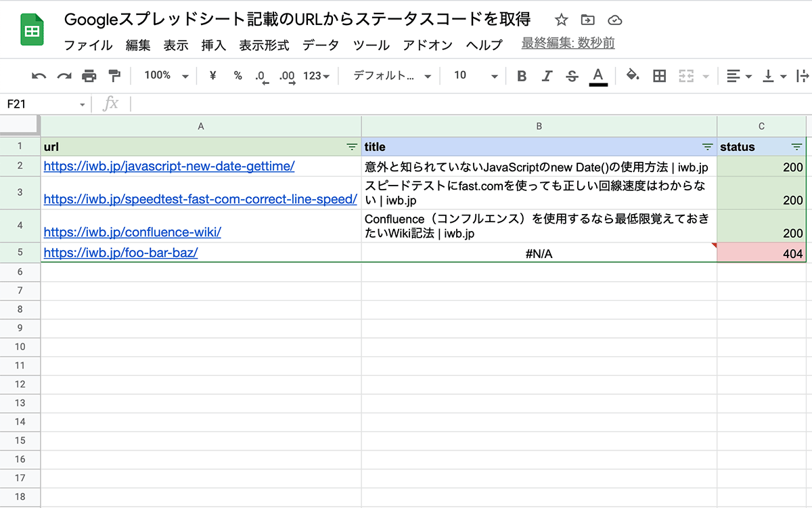The width and height of the screenshot is (812, 508).
Task: Click the fx formula bar
Action: pyautogui.click(x=110, y=104)
